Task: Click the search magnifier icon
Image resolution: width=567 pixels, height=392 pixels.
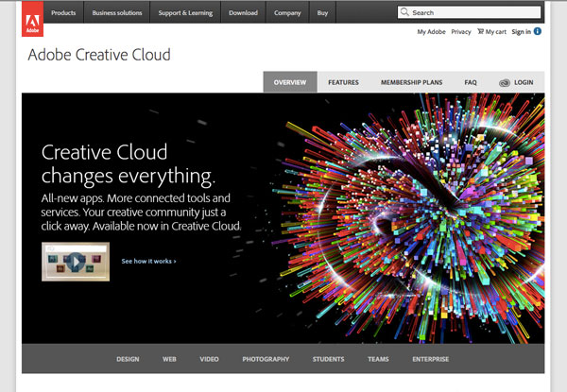Action: (404, 12)
